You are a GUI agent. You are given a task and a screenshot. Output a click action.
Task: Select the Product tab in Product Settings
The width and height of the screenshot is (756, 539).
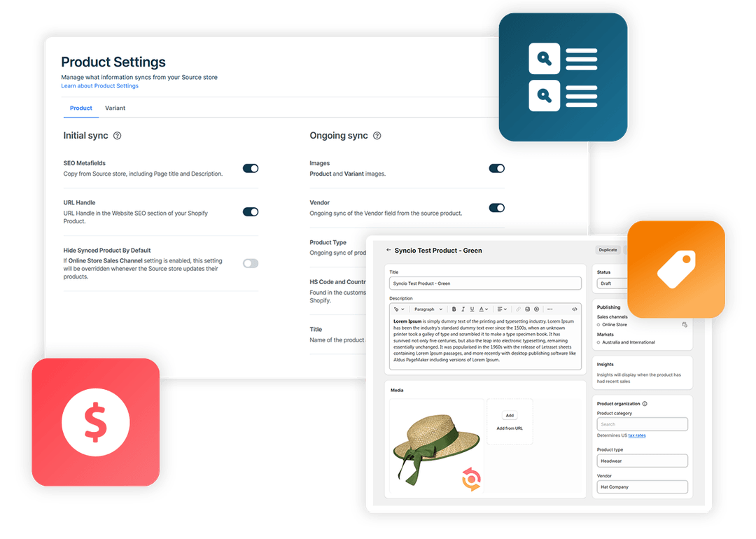80,108
